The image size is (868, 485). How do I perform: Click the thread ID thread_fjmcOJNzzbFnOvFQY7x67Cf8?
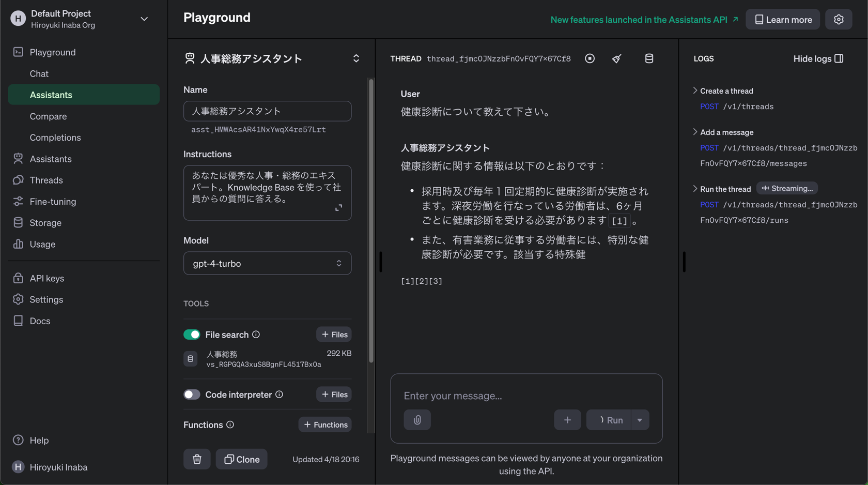499,58
